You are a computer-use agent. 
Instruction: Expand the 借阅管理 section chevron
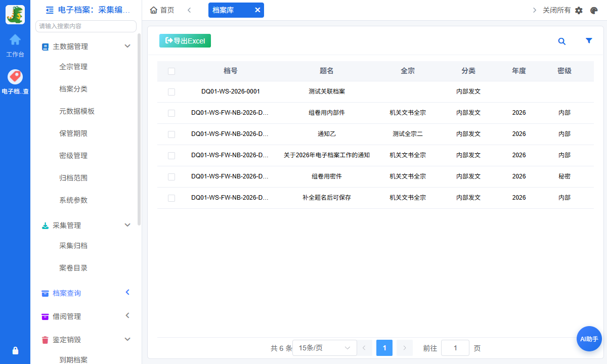(x=127, y=315)
